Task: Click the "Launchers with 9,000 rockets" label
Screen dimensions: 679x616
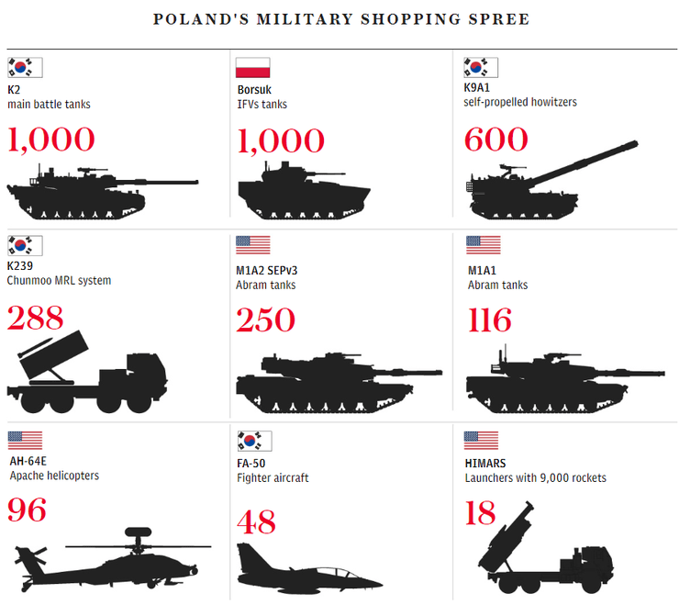Action: [x=536, y=478]
